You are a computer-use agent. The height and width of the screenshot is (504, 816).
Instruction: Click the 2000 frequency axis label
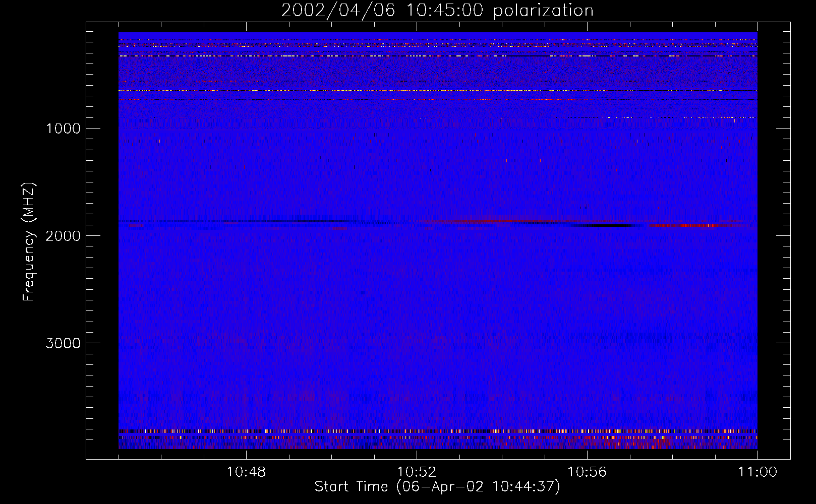click(63, 236)
